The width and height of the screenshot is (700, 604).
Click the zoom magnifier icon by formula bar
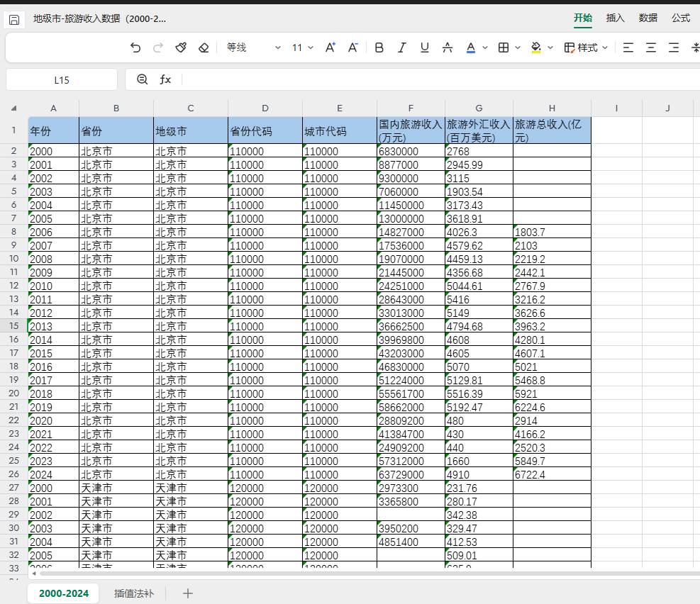(143, 79)
